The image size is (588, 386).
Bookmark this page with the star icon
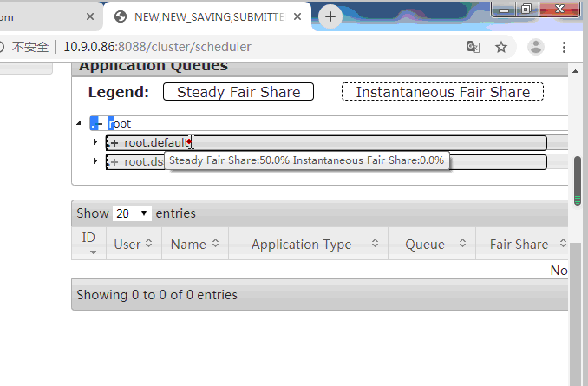point(501,47)
